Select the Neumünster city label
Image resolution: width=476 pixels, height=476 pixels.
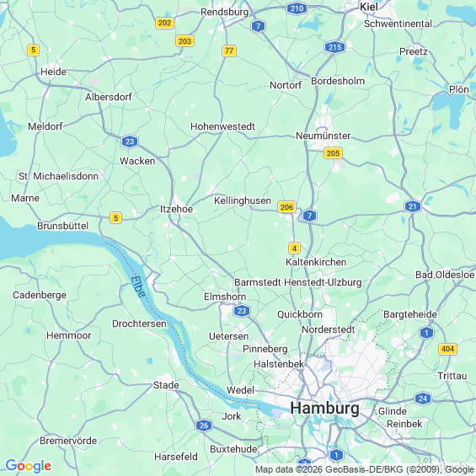(x=324, y=136)
